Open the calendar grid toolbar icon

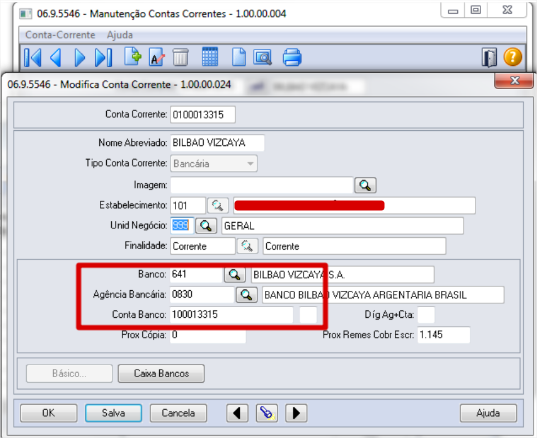click(x=210, y=57)
